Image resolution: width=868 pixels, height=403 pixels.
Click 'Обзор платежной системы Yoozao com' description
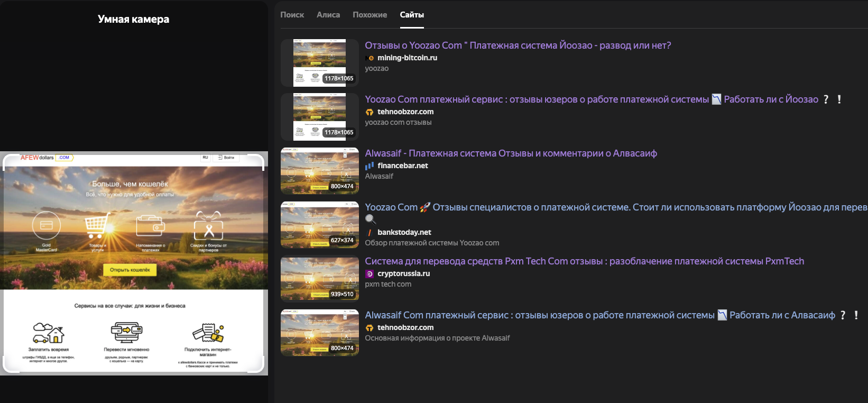pyautogui.click(x=432, y=243)
